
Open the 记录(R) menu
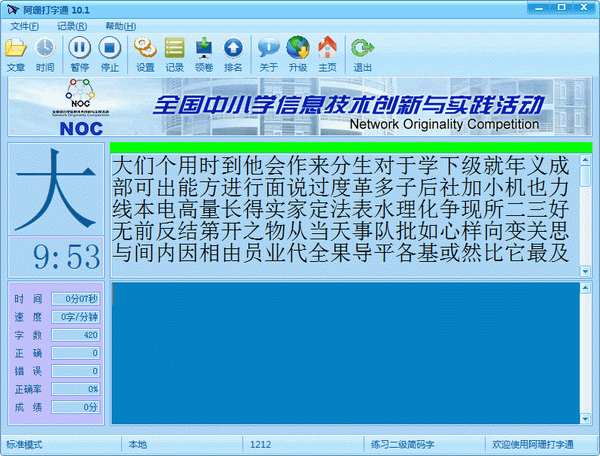(x=72, y=26)
